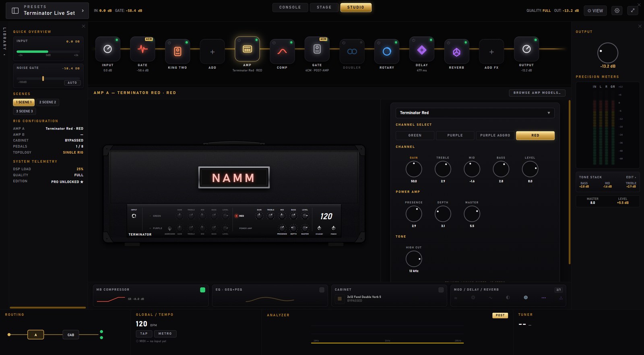Toggle Reverb block power button

[x=448, y=43]
